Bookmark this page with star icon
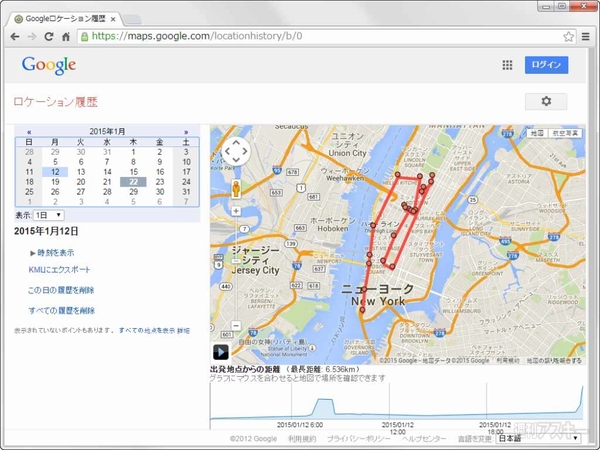The width and height of the screenshot is (600, 450). click(568, 36)
